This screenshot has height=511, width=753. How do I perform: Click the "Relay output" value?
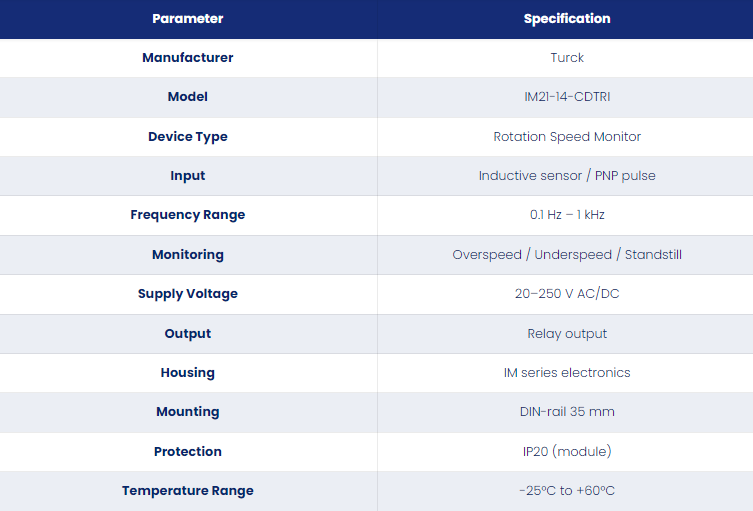click(567, 334)
